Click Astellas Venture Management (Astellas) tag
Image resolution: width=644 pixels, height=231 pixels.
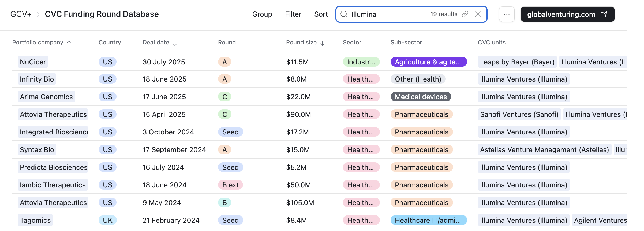tap(545, 149)
